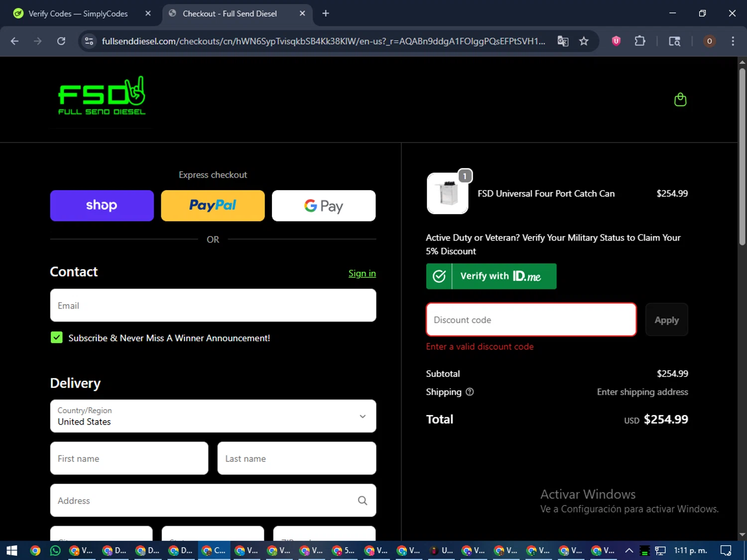The width and height of the screenshot is (747, 560).
Task: Open the Windows Start menu
Action: pyautogui.click(x=11, y=551)
